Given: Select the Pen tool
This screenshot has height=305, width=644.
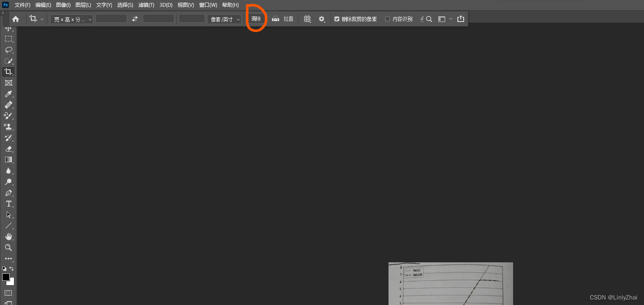Looking at the screenshot, I should pos(8,193).
